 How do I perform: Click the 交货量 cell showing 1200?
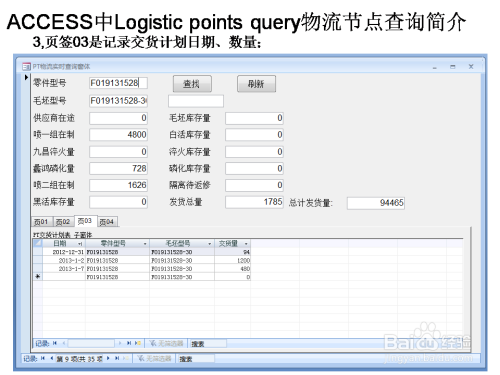pyautogui.click(x=232, y=260)
